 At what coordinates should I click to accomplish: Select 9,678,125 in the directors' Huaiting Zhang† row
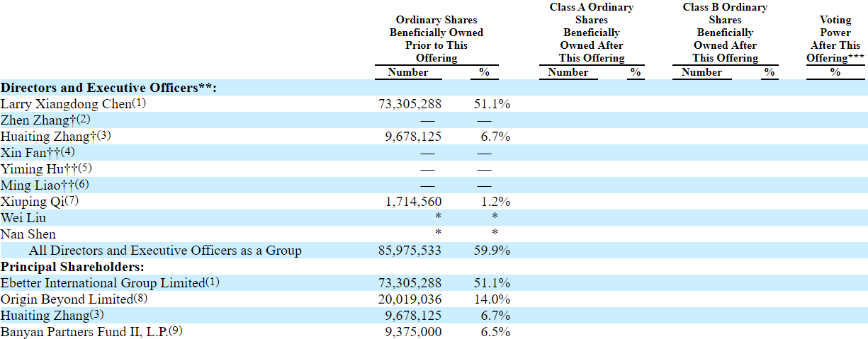[x=412, y=137]
